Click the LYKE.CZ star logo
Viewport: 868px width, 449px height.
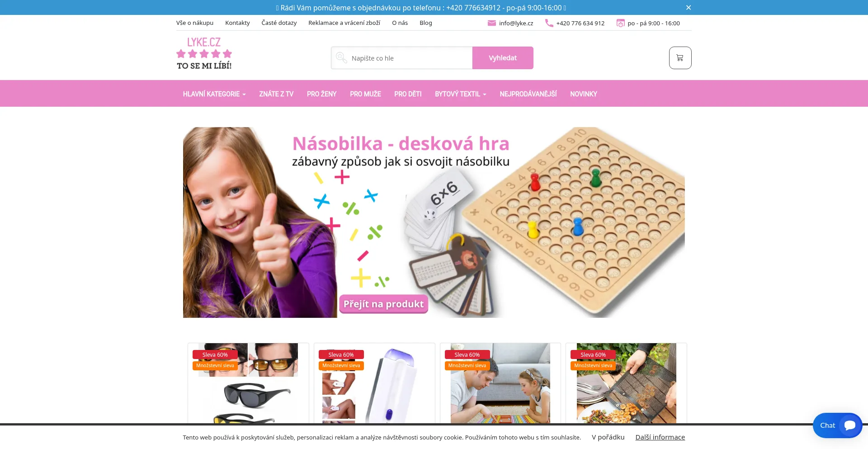tap(204, 53)
